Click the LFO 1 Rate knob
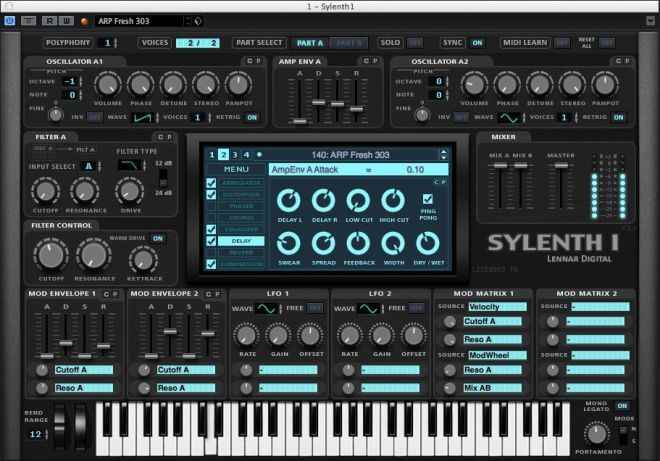This screenshot has height=461, width=660. click(247, 335)
